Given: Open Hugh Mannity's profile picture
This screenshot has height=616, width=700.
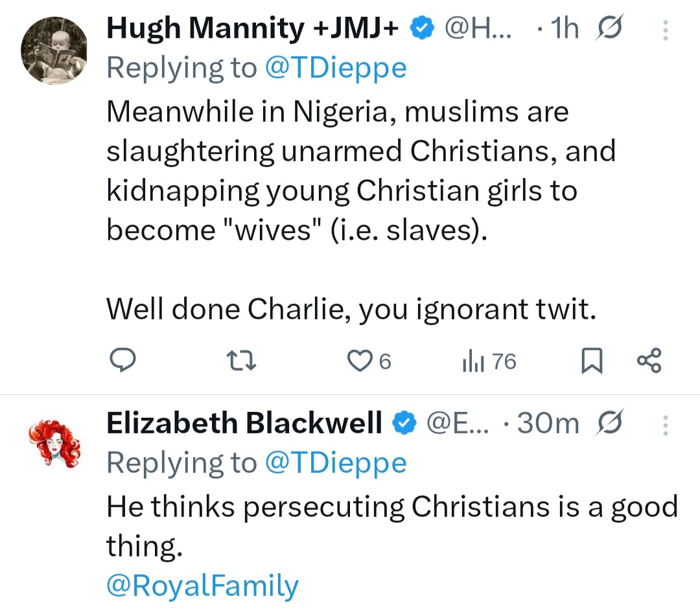Looking at the screenshot, I should click(x=54, y=52).
